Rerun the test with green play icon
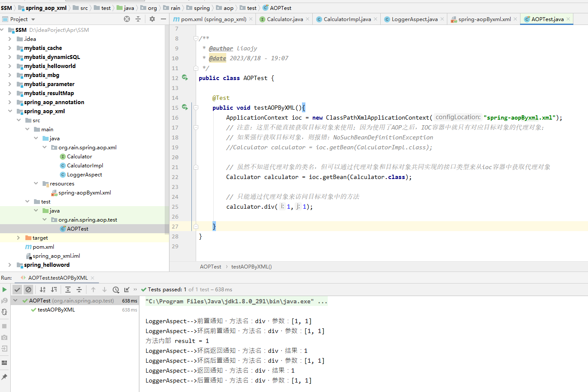The image size is (588, 392). [x=4, y=290]
